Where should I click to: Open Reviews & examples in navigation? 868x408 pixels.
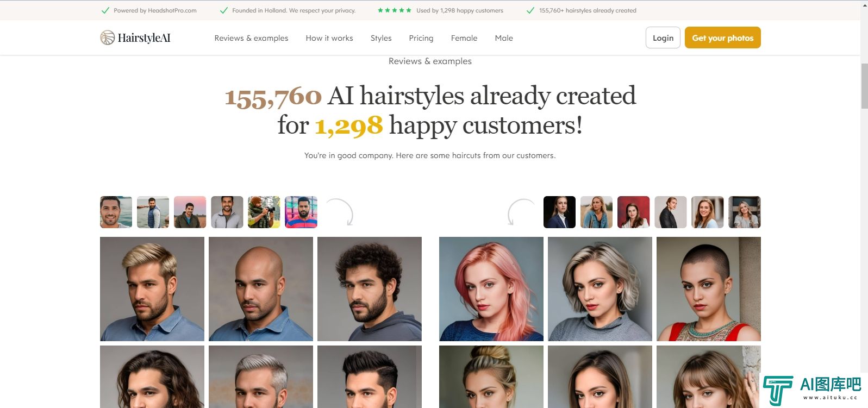(251, 38)
